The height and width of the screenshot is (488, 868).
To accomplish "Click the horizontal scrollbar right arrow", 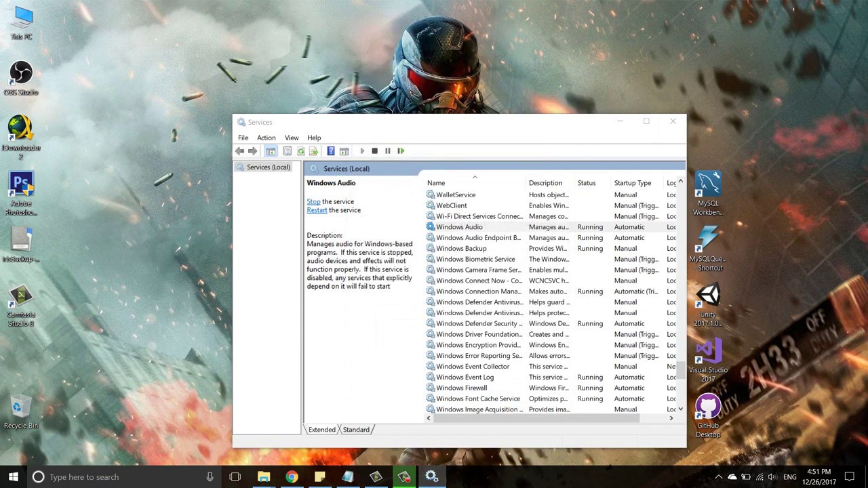I will 671,418.
